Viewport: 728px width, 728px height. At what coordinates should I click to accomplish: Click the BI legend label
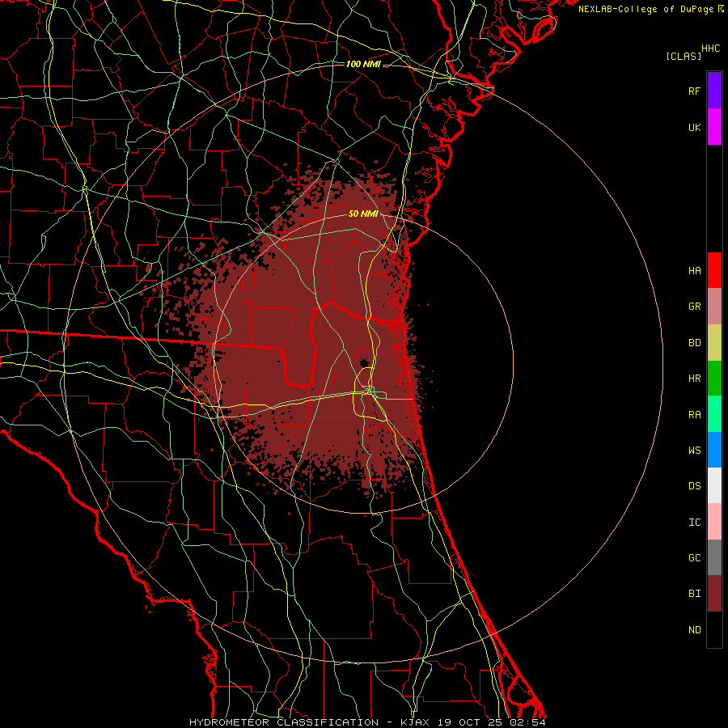(x=694, y=594)
